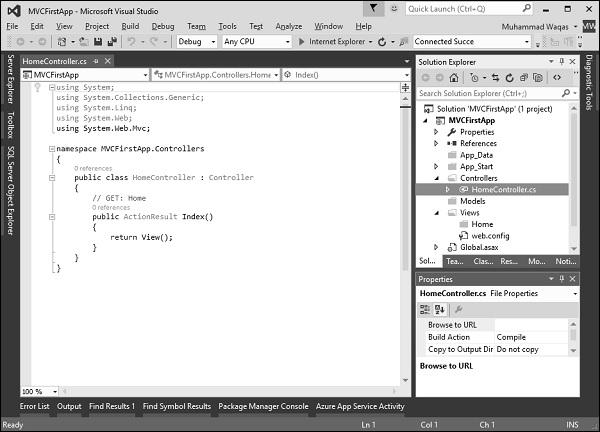Open the MVCFirstApp.Controllers.Home type dropdown
The width and height of the screenshot is (600, 432).
pyautogui.click(x=216, y=75)
